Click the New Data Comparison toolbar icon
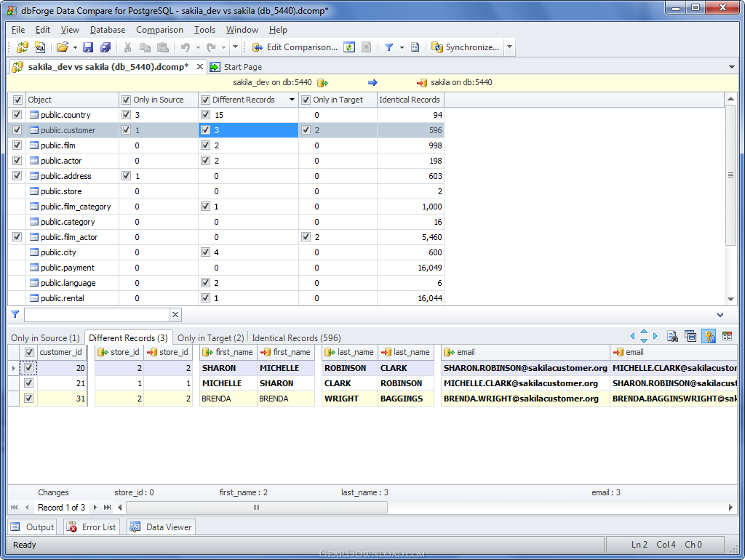745x560 pixels. [23, 47]
